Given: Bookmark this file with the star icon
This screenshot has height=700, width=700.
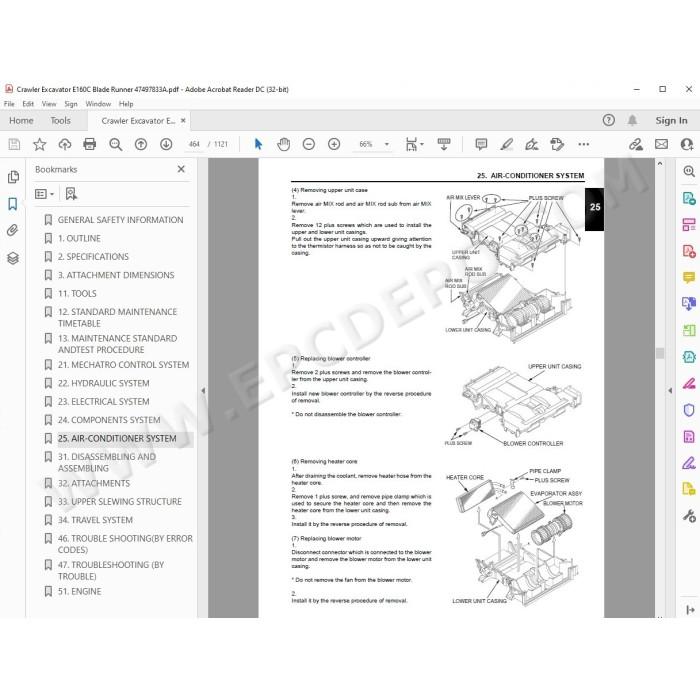Looking at the screenshot, I should point(39,144).
